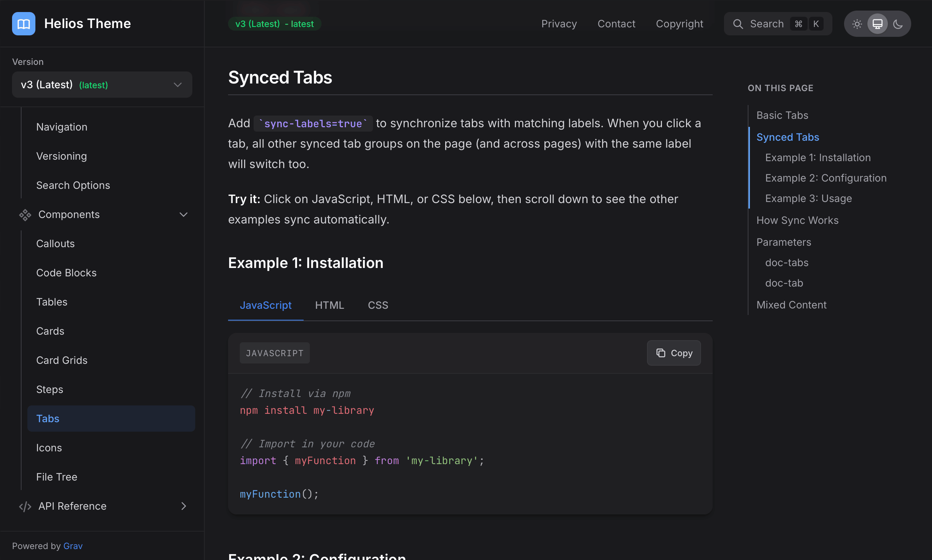Switch to the HTML tab
The height and width of the screenshot is (560, 932).
coord(329,305)
